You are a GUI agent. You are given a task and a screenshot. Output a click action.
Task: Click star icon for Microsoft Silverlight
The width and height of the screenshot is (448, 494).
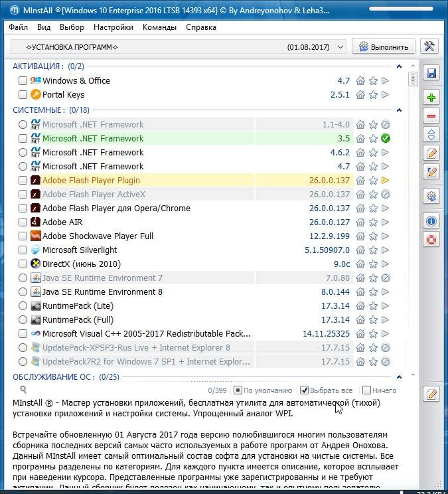click(373, 250)
